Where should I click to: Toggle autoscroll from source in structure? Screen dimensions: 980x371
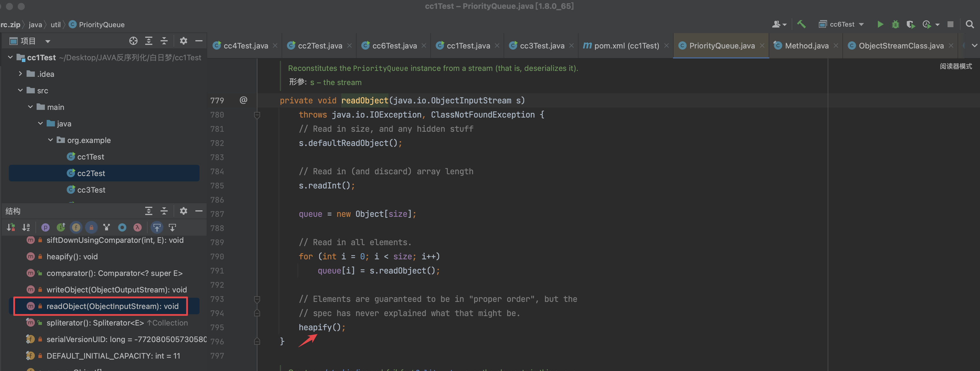172,227
